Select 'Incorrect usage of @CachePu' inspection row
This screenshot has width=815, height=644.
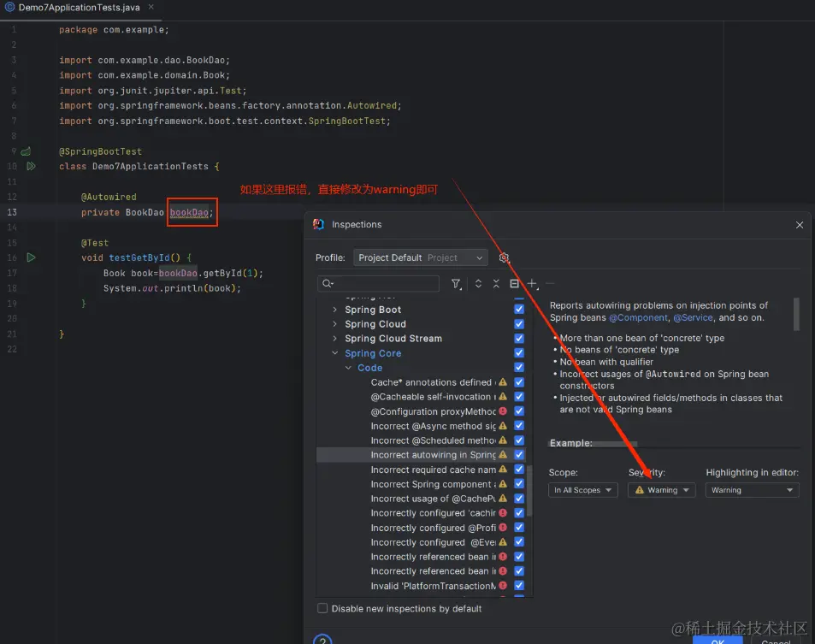click(x=421, y=499)
